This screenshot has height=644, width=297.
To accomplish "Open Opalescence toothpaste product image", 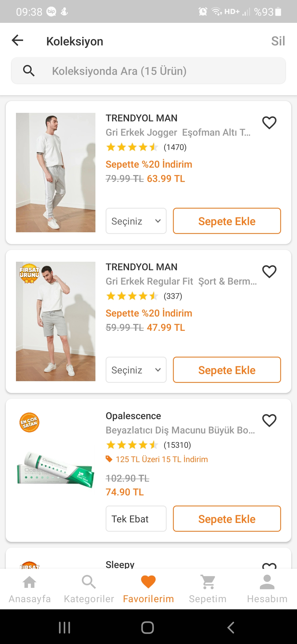I will point(56,468).
